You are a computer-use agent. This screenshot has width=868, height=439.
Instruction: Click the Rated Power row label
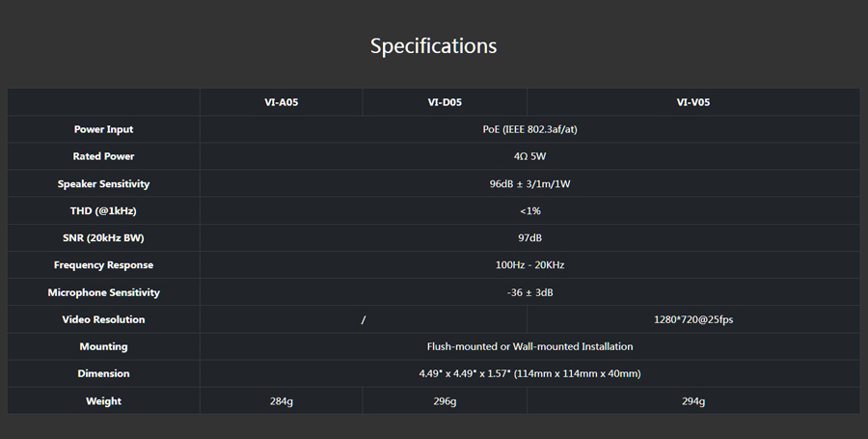click(x=103, y=156)
